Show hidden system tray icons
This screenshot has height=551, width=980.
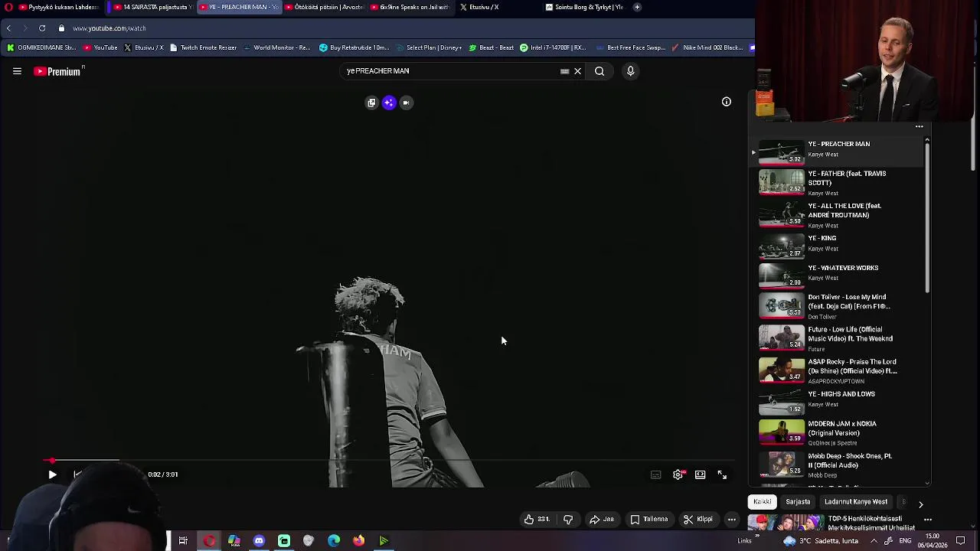click(874, 540)
